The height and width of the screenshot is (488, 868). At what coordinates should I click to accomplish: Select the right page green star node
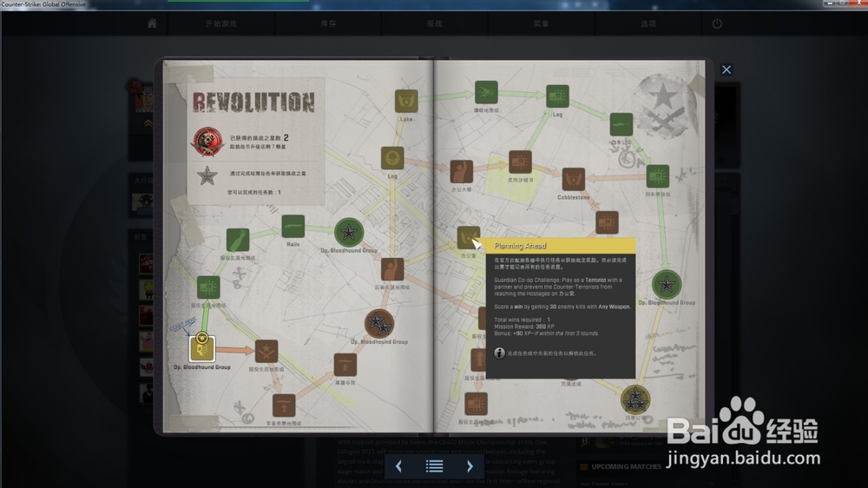(x=667, y=285)
